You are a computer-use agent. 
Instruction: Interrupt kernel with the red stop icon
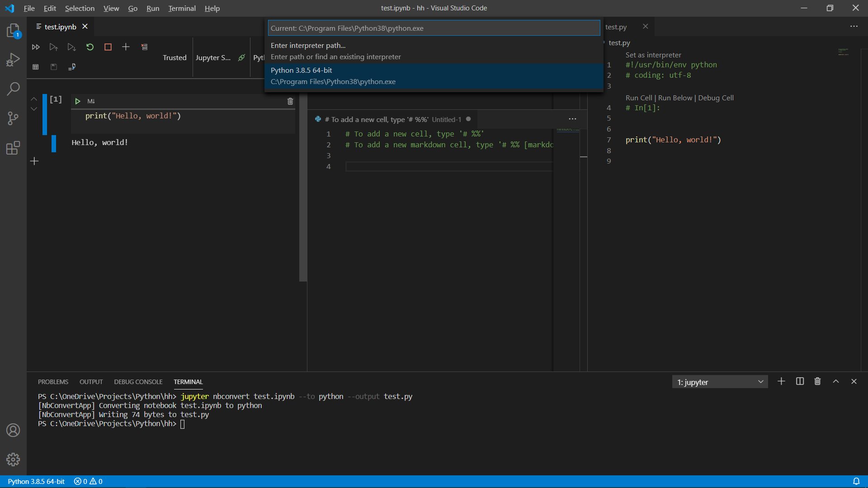click(x=108, y=47)
